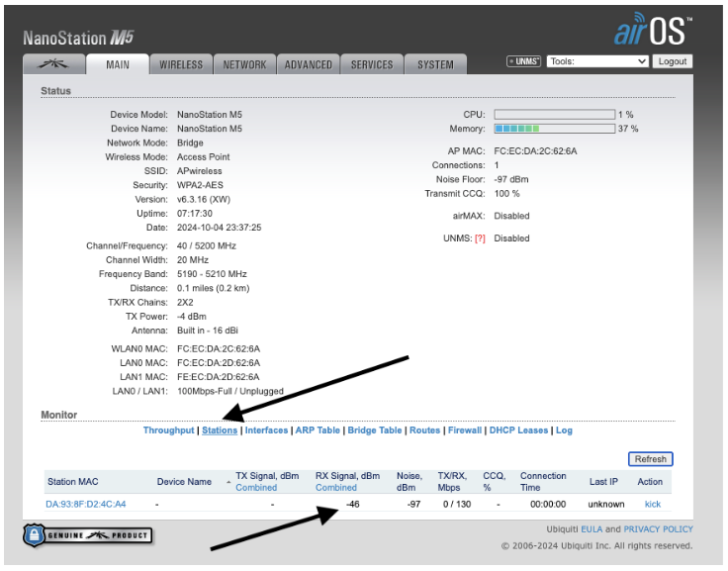
Task: Kick the connected station
Action: pos(652,504)
